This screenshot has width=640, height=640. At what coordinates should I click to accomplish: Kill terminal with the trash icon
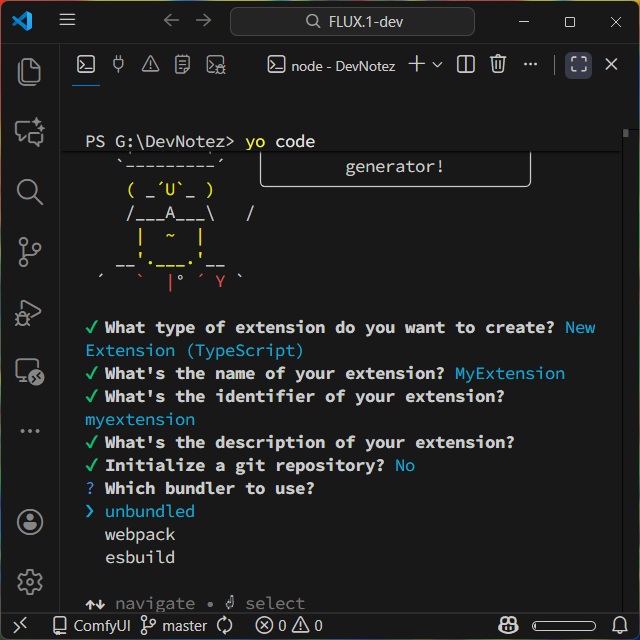[498, 65]
